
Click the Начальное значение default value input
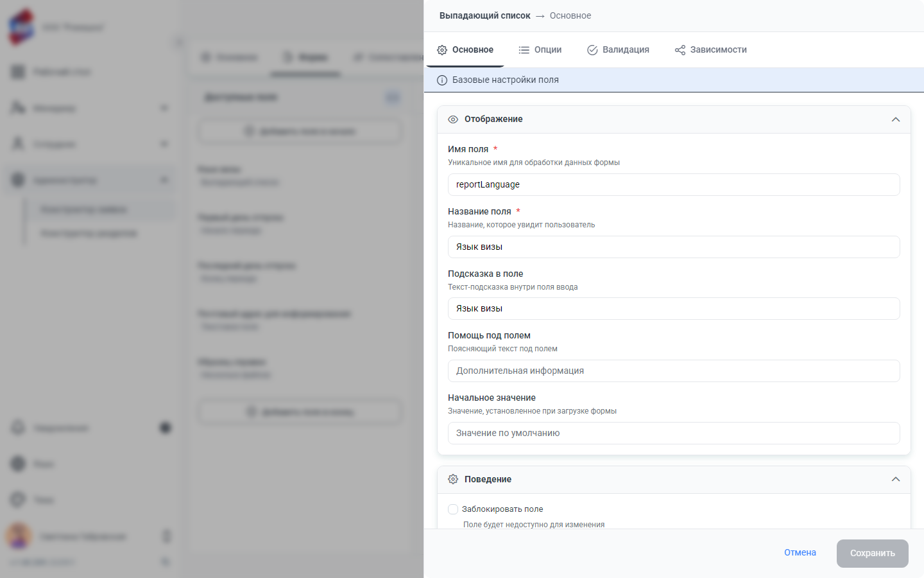coord(674,433)
